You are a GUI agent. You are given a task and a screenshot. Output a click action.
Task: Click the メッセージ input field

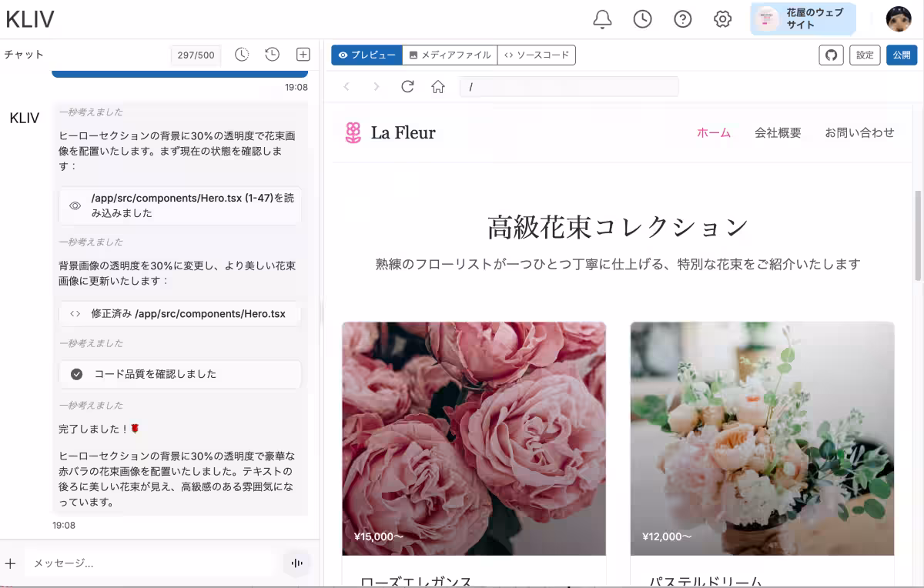150,563
